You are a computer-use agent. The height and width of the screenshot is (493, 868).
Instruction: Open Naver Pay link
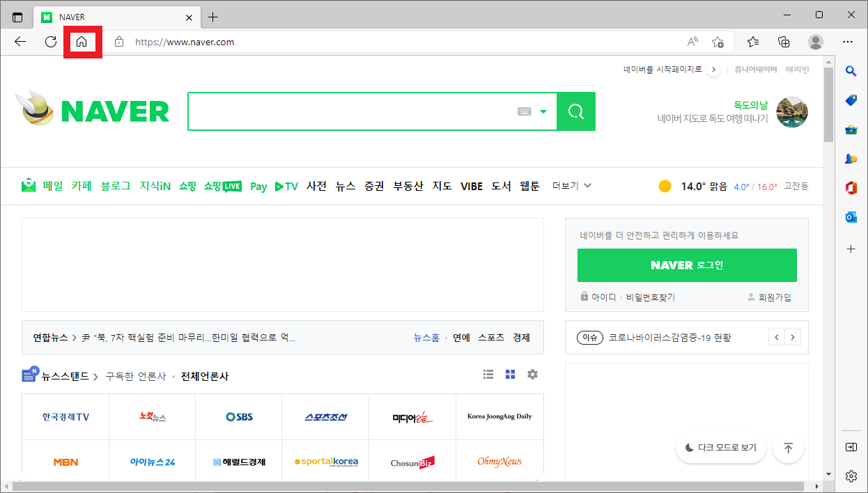pyautogui.click(x=258, y=186)
